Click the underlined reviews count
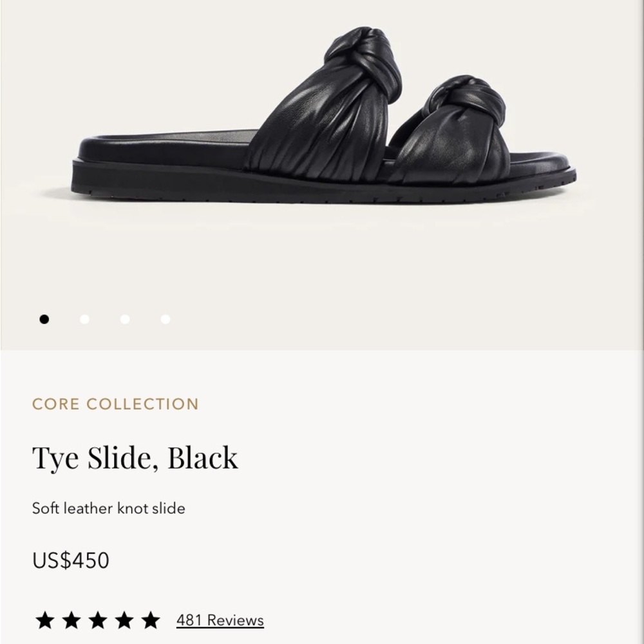This screenshot has height=644, width=644. point(220,620)
